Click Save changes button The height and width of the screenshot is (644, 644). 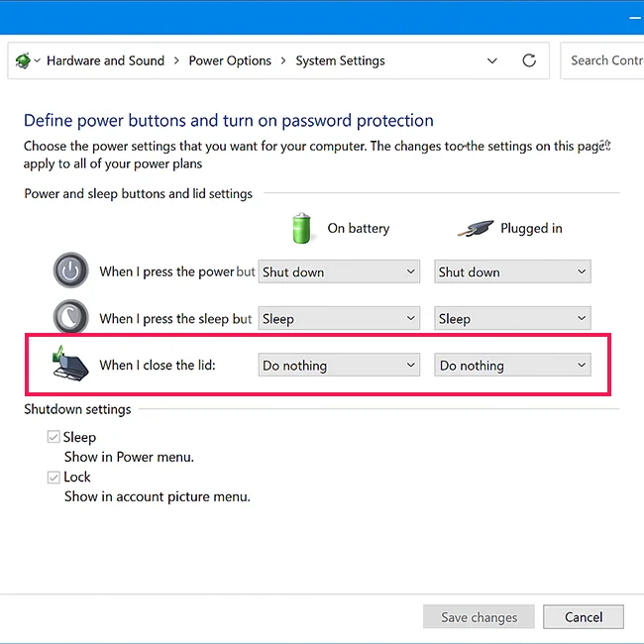click(479, 616)
